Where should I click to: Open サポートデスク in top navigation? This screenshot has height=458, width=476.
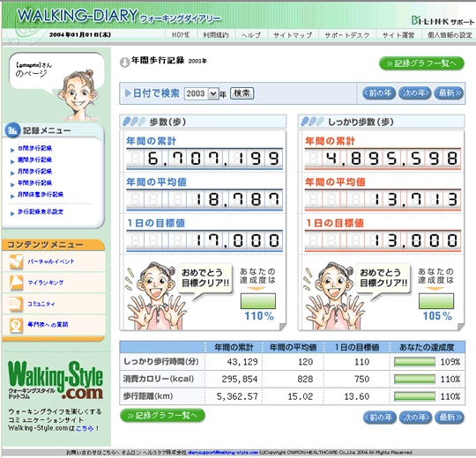click(x=347, y=35)
